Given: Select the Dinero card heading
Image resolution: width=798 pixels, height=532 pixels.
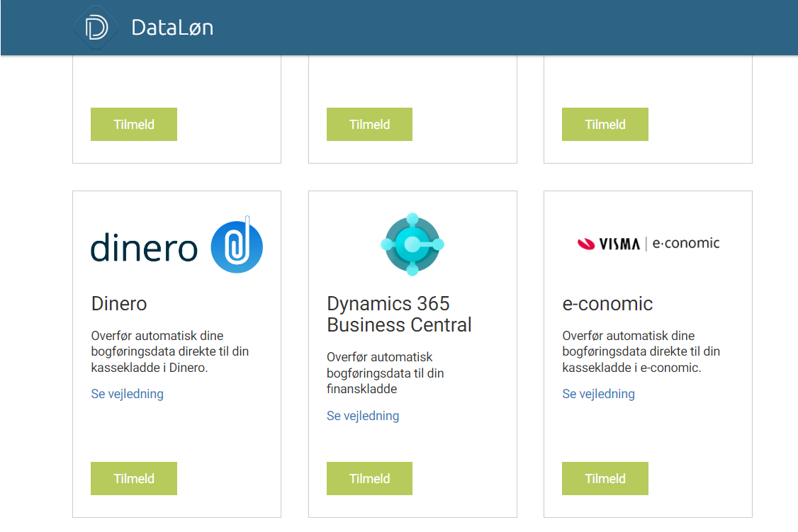Looking at the screenshot, I should tap(119, 304).
